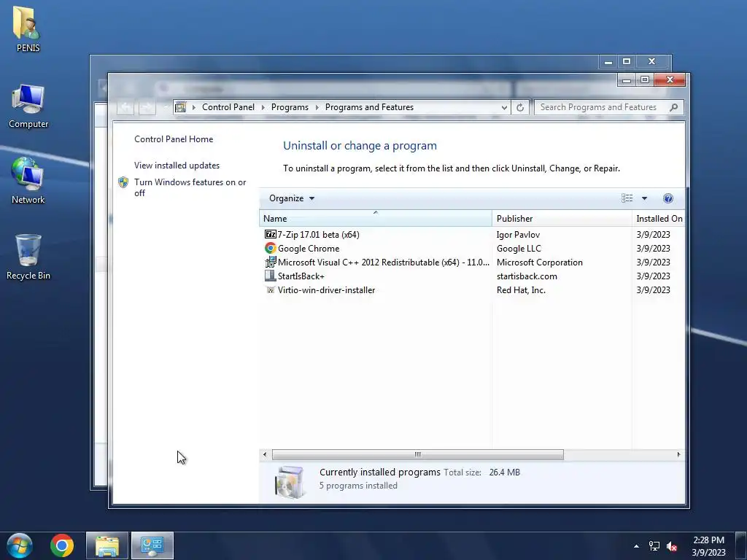Select the Virtio-win-driver-installer row
747x560 pixels.
click(x=472, y=289)
